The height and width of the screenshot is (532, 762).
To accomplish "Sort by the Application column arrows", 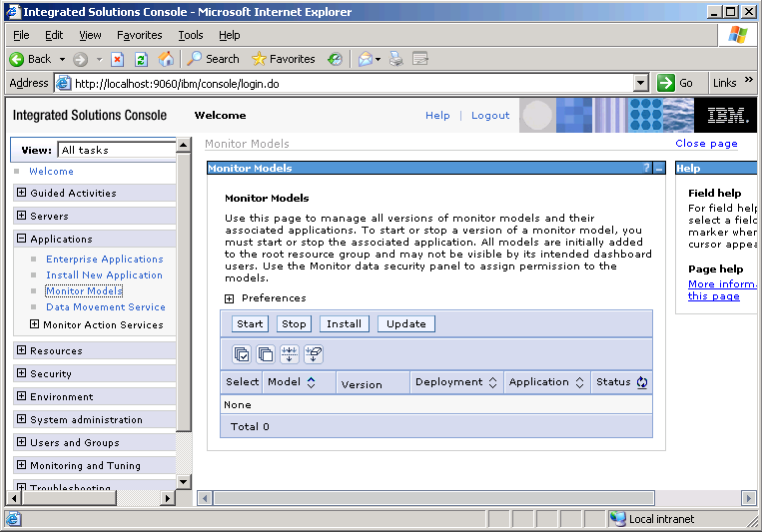I will coord(579,382).
